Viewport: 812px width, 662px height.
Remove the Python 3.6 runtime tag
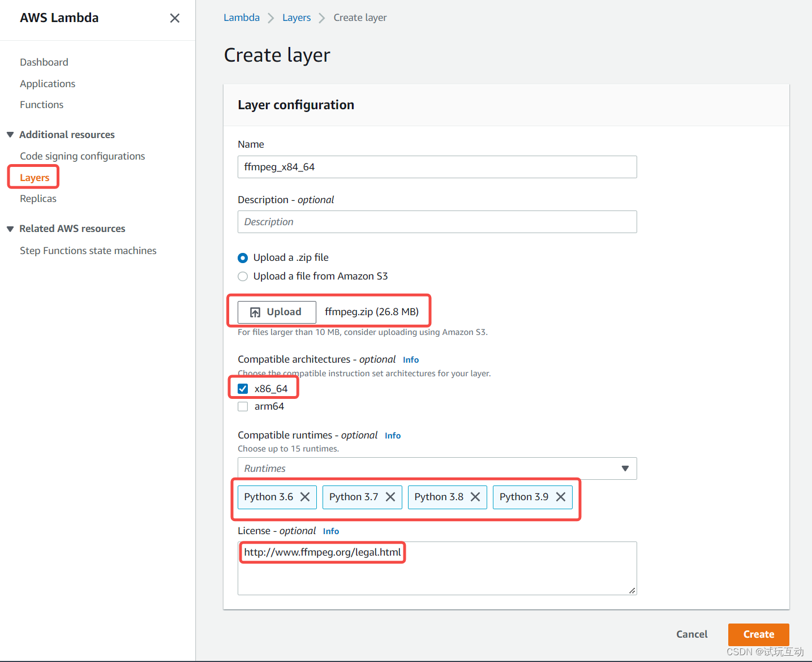point(305,497)
